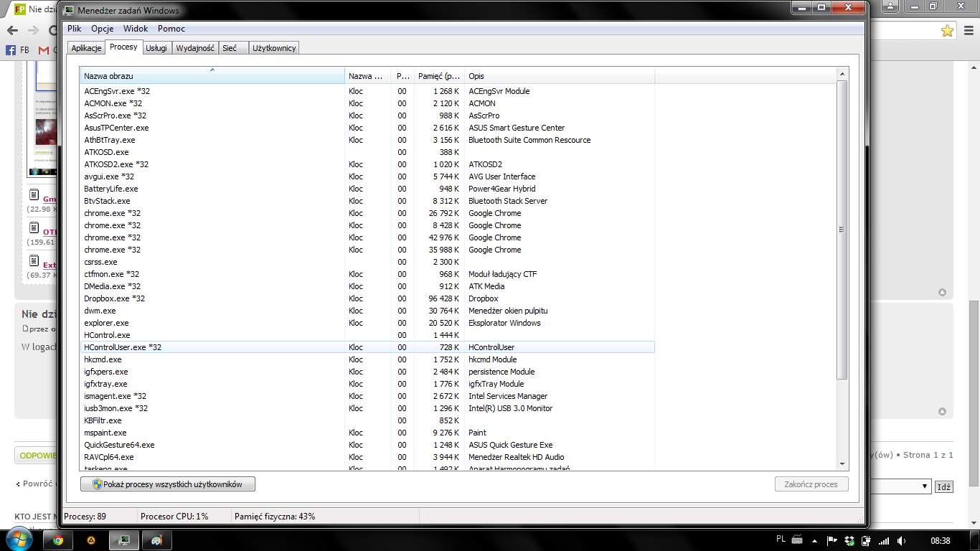Open the Windows Start menu orb
Image resolution: width=980 pixels, height=551 pixels.
19,540
